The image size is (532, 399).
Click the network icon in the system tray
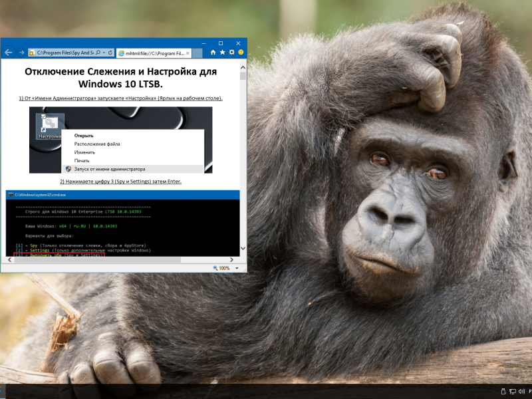click(513, 392)
